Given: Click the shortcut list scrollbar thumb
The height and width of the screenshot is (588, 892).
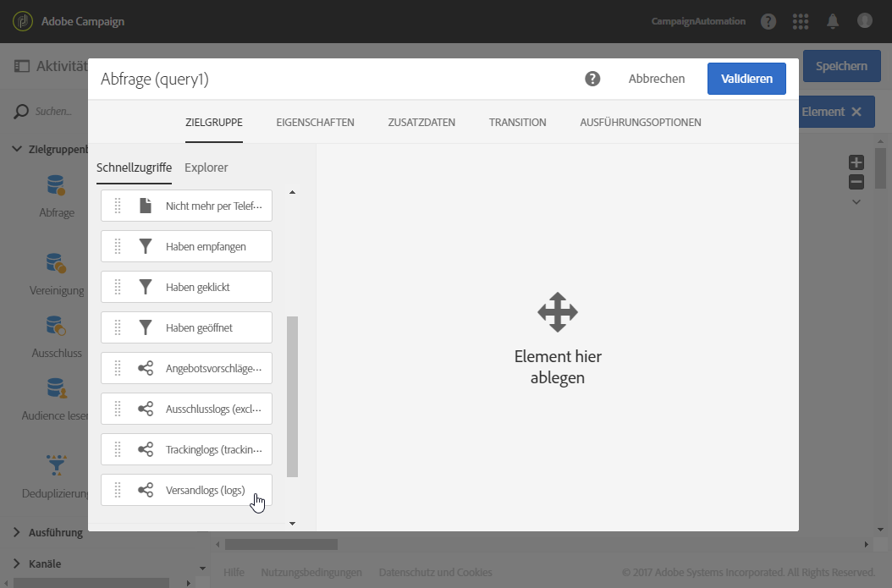Looking at the screenshot, I should point(293,396).
